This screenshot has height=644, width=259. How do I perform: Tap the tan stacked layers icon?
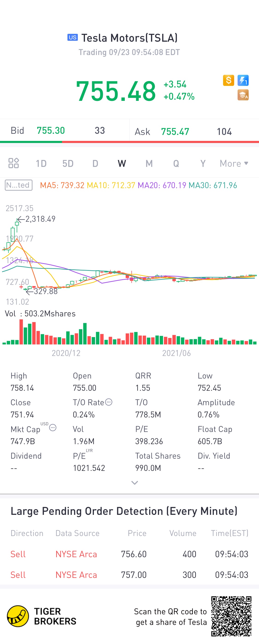(x=243, y=95)
